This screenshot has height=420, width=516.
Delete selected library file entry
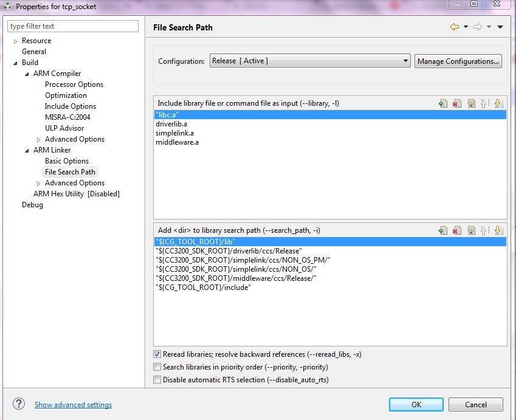[x=457, y=103]
